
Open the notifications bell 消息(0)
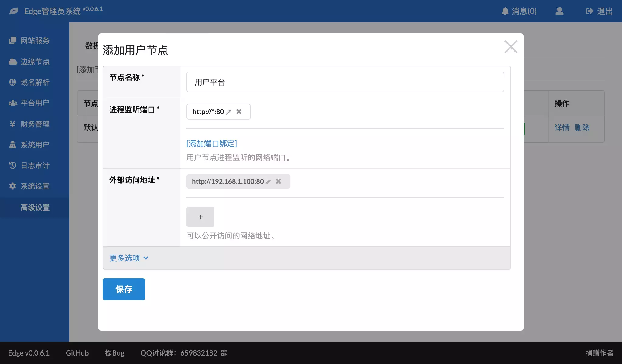click(519, 11)
